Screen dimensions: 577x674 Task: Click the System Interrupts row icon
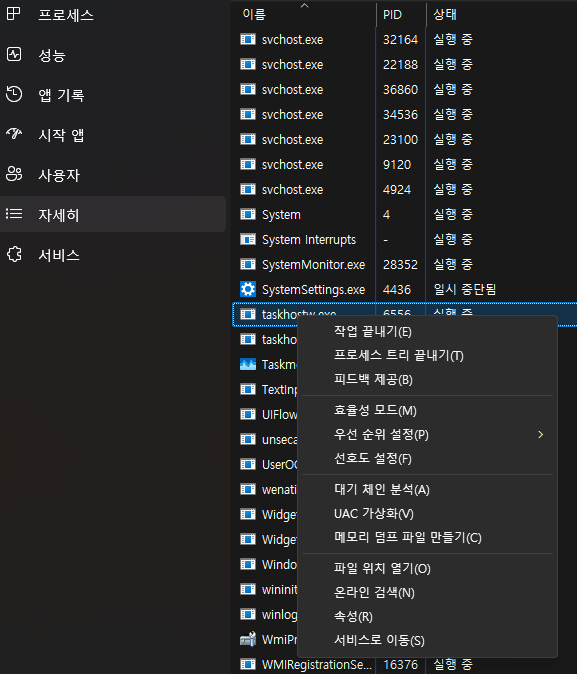(x=248, y=239)
